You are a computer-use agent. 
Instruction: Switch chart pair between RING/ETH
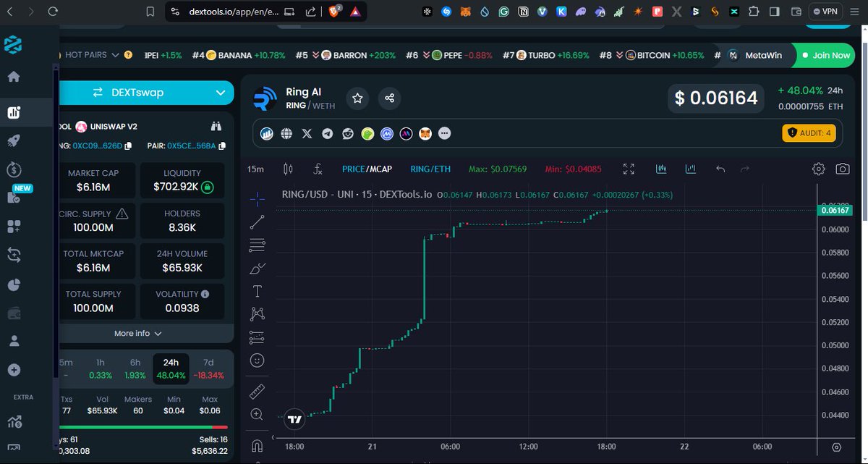430,169
